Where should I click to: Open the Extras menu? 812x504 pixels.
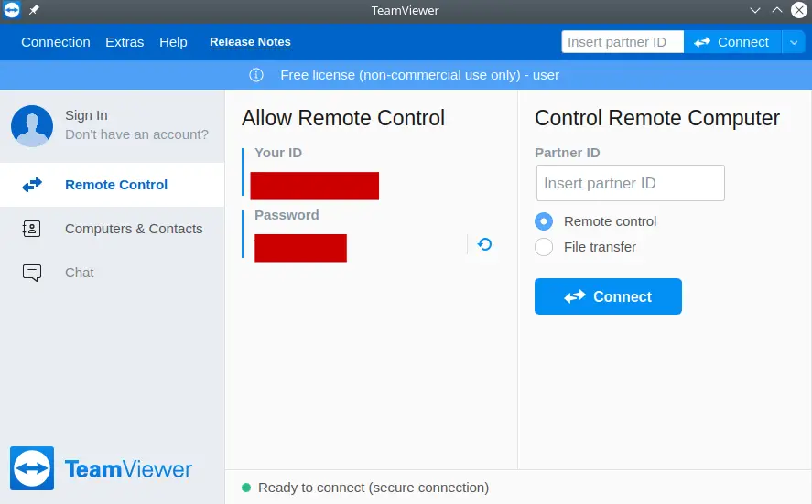coord(125,42)
